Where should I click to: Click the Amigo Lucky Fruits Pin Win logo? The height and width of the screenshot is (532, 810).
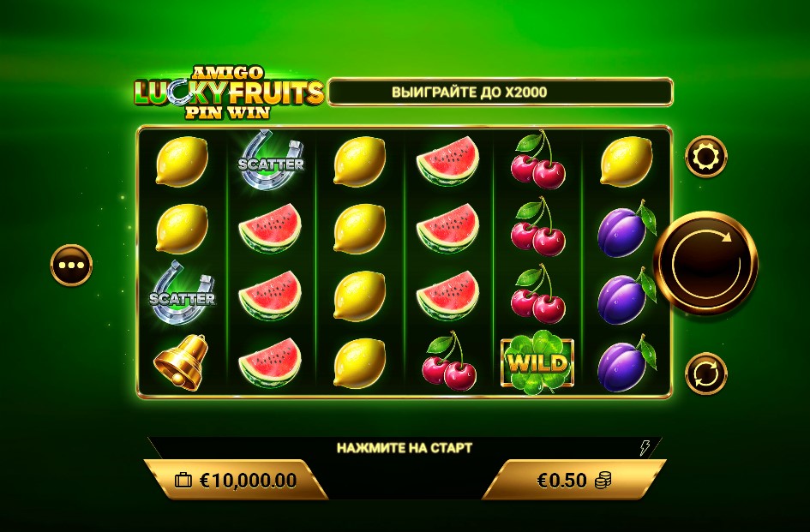click(x=228, y=93)
